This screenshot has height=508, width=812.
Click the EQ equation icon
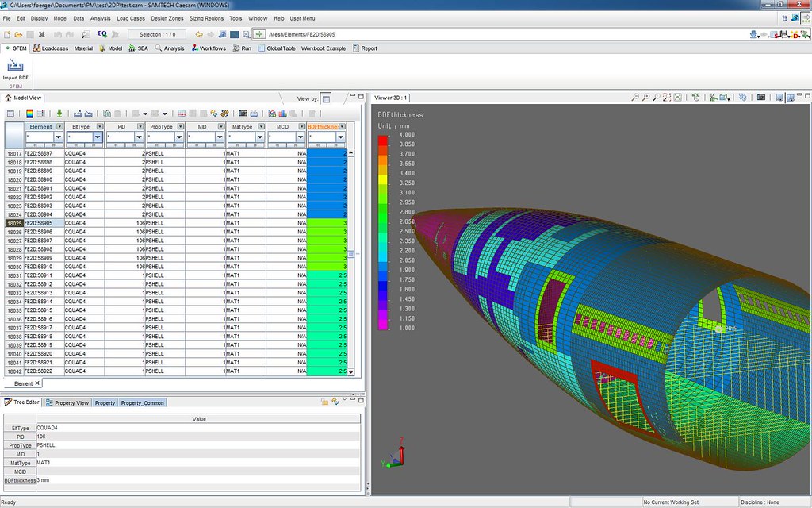point(102,33)
